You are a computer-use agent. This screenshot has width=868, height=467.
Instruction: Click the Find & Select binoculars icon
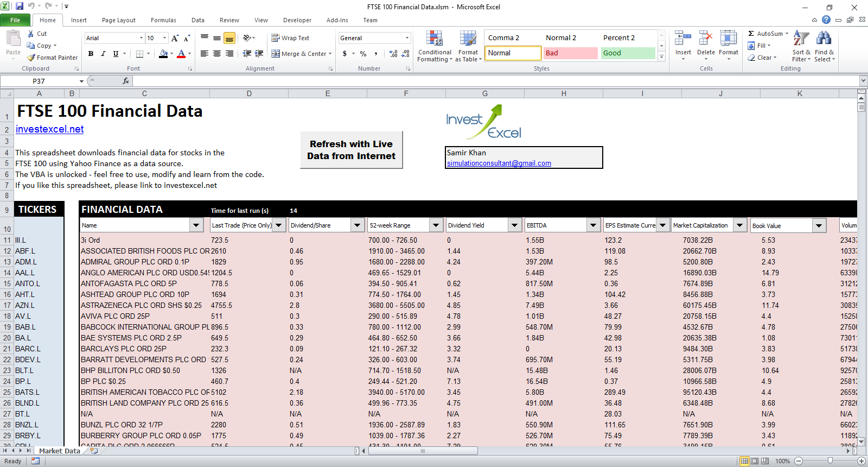824,39
